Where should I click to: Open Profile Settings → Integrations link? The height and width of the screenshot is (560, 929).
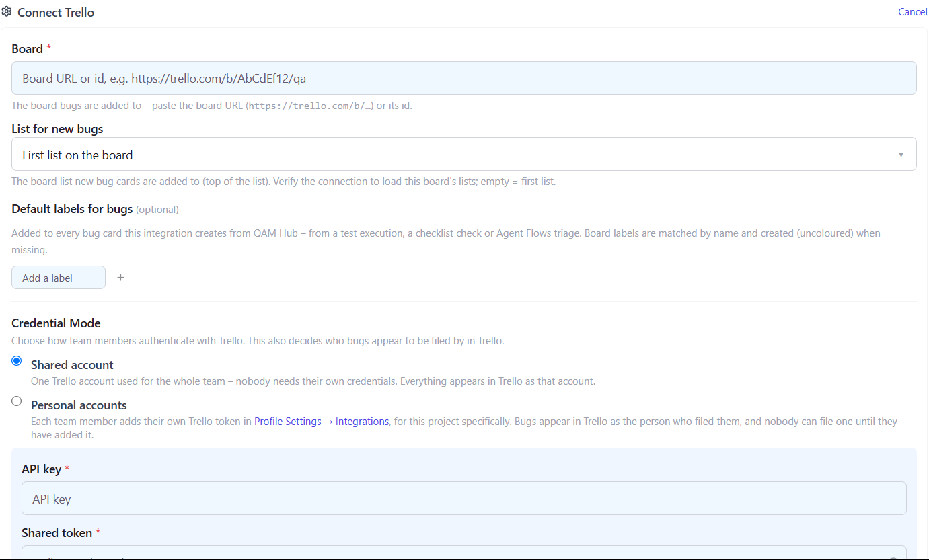coord(322,422)
